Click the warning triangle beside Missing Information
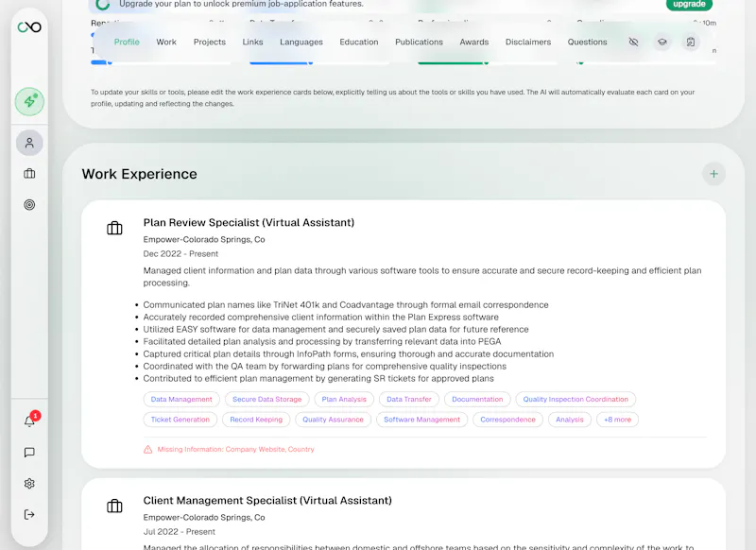The width and height of the screenshot is (756, 550). click(148, 449)
